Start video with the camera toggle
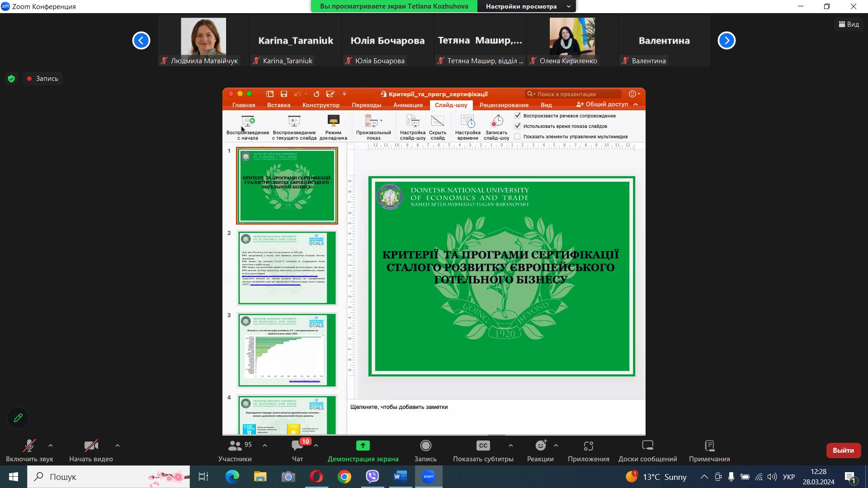868x488 pixels. [91, 446]
